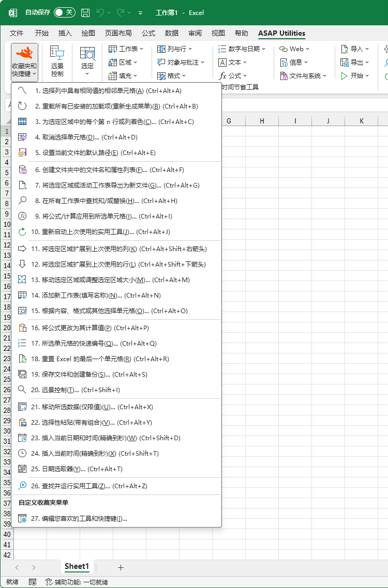This screenshot has width=388, height=588.
Task: Toggle the 自动保存 switch
Action: 65,12
